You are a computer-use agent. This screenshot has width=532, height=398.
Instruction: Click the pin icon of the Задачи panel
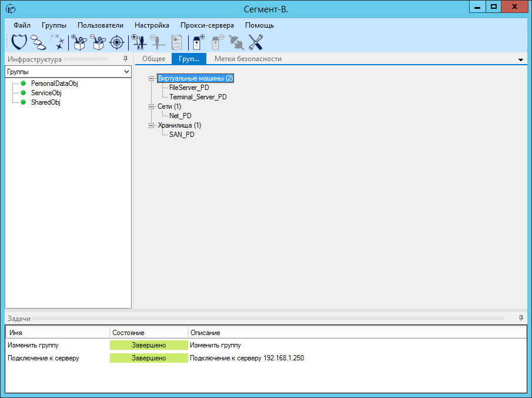(521, 318)
